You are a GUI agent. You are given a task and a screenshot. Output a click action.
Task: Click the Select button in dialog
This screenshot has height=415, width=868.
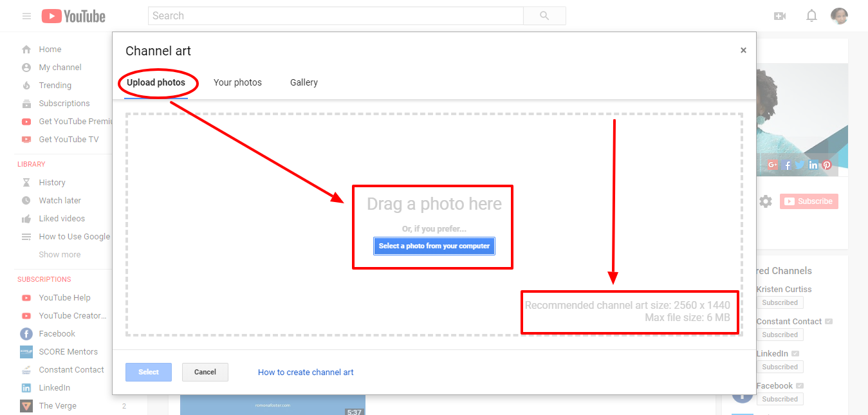click(149, 372)
